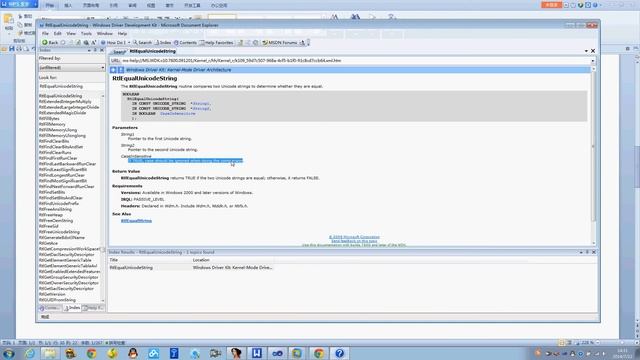This screenshot has width=640, height=360.
Task: Open the RtlEqualString See Also link
Action: [x=136, y=220]
